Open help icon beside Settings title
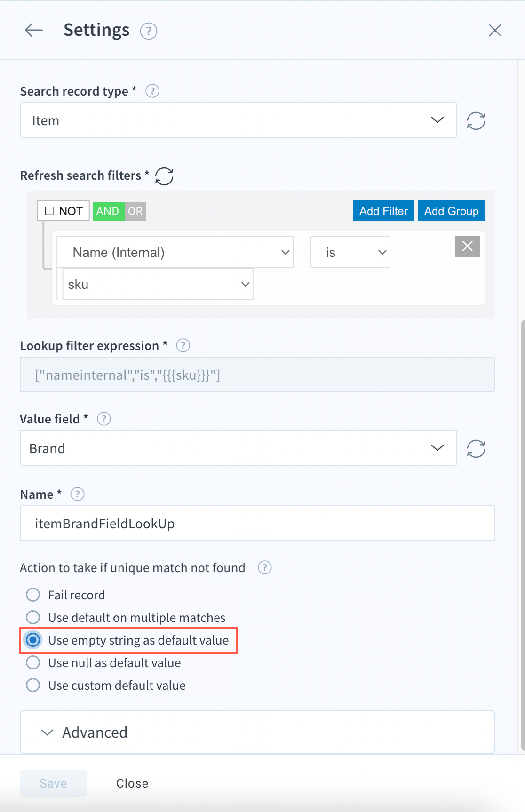 point(149,31)
